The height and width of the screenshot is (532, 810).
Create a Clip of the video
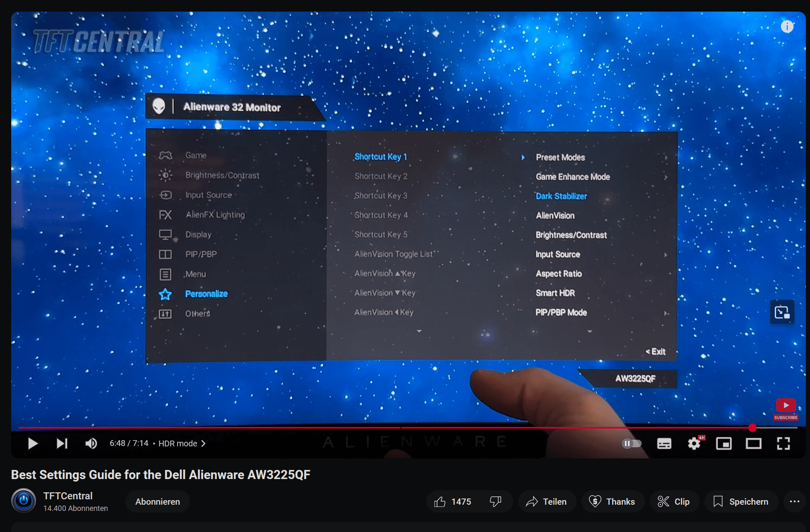pyautogui.click(x=674, y=501)
